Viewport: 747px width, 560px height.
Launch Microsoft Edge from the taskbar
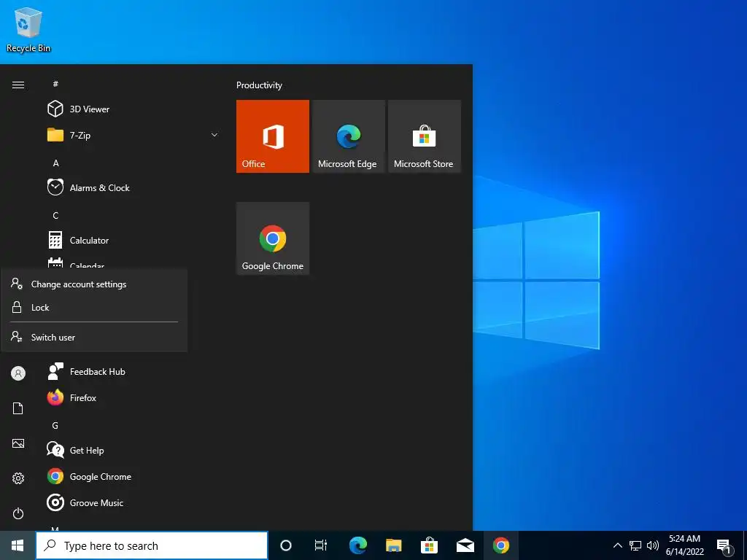click(x=357, y=545)
